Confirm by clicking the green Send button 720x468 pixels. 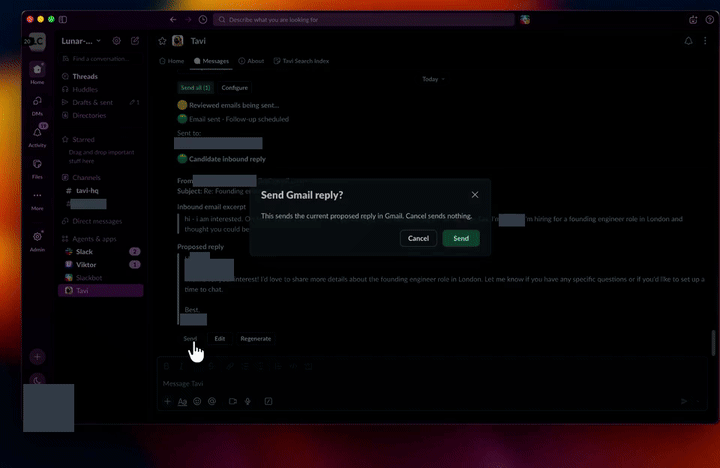(461, 238)
